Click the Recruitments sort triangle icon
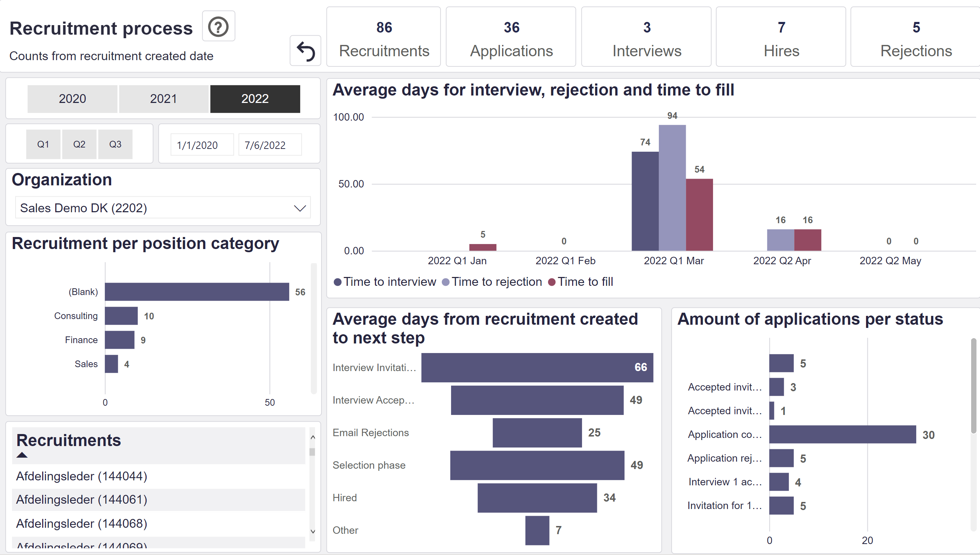980x555 pixels. 22,455
